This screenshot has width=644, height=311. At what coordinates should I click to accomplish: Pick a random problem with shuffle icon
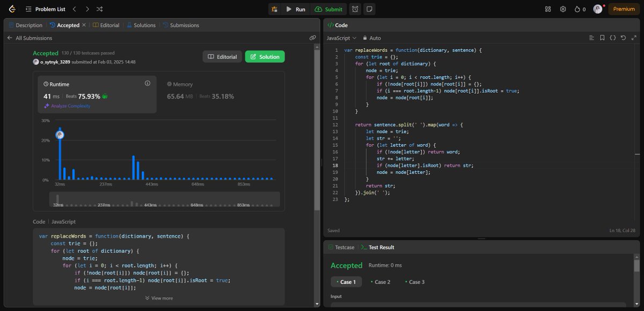(100, 9)
